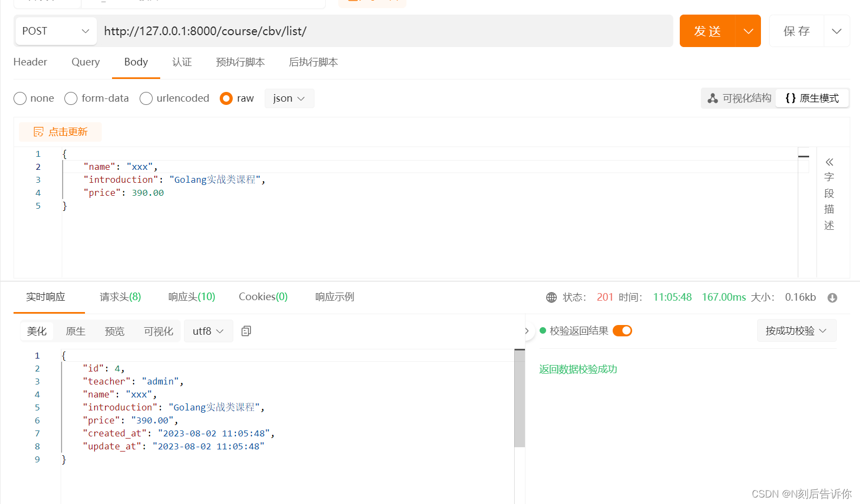860x504 pixels.
Task: Select the Body tab
Action: (x=136, y=62)
